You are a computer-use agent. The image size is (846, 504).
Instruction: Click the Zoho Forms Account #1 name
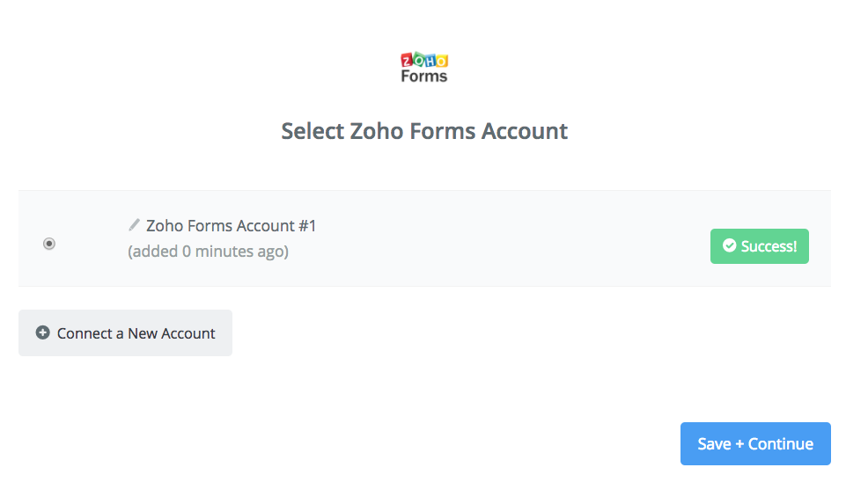pyautogui.click(x=231, y=225)
